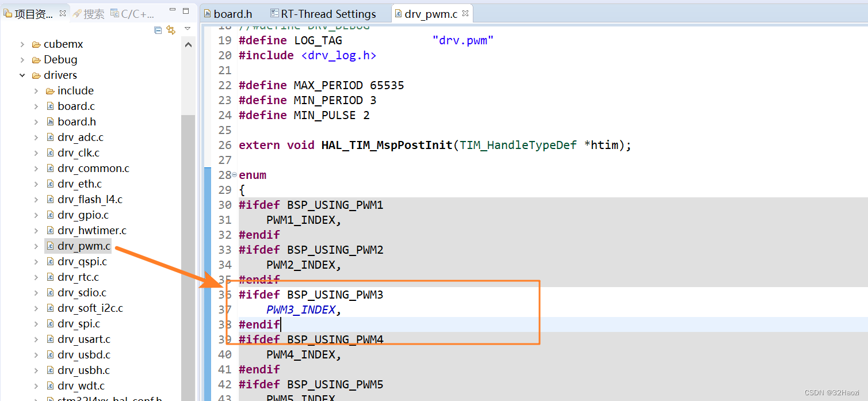
Task: Expand the Debug folder chevron
Action: click(x=22, y=59)
